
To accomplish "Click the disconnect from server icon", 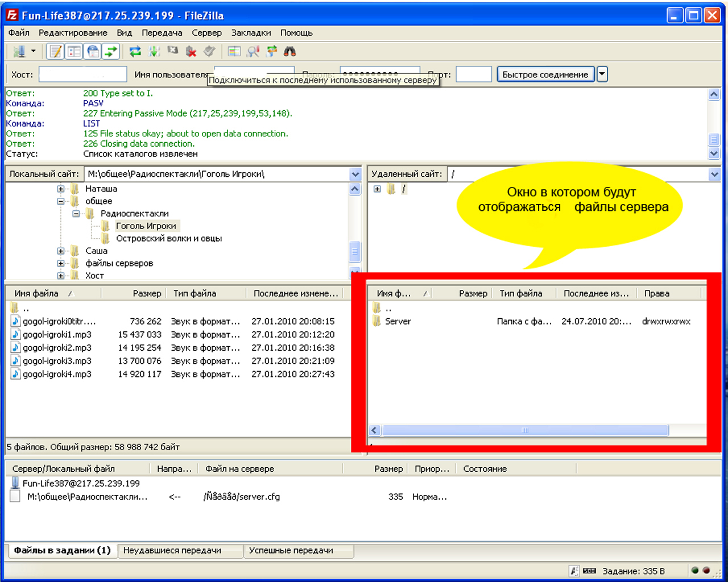I will tap(191, 52).
